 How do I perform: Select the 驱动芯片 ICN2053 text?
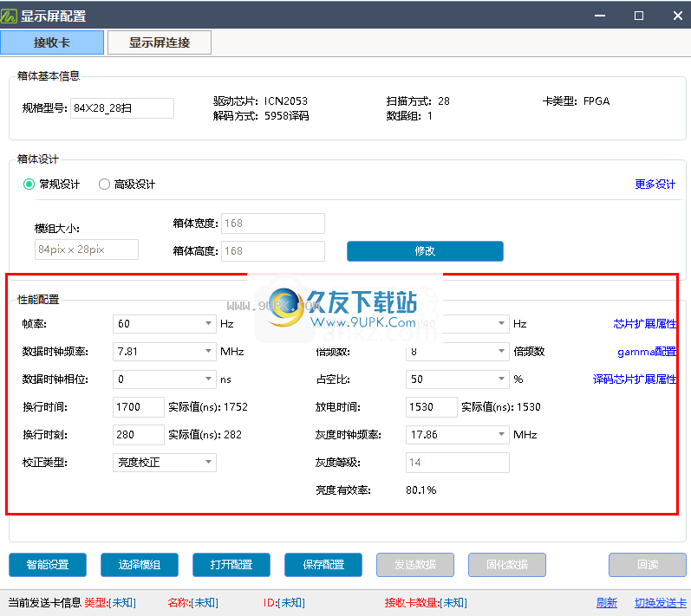260,101
